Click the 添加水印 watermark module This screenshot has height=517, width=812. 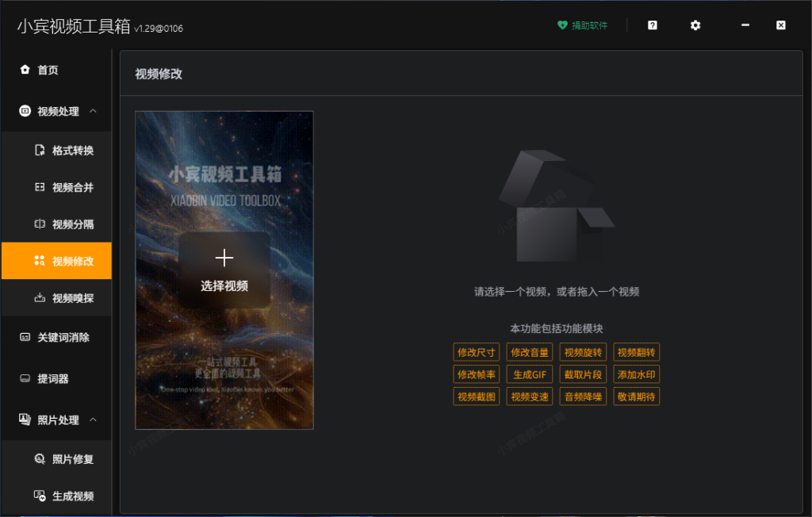click(x=636, y=374)
